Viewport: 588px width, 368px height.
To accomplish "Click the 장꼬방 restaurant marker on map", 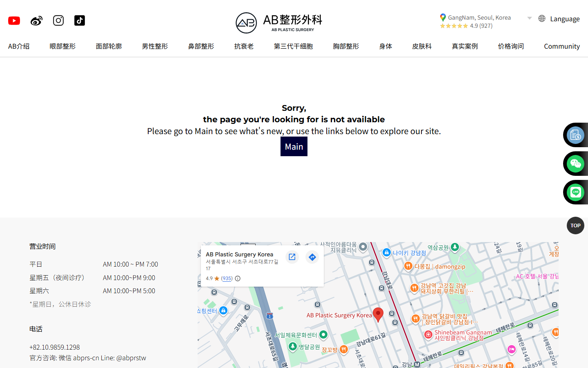I will (x=344, y=349).
